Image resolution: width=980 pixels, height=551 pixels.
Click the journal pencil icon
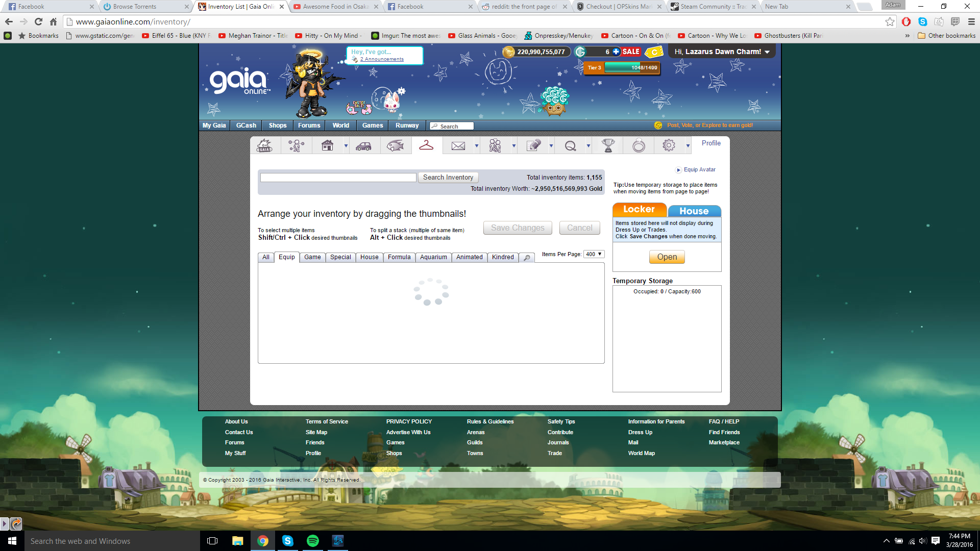coord(533,146)
